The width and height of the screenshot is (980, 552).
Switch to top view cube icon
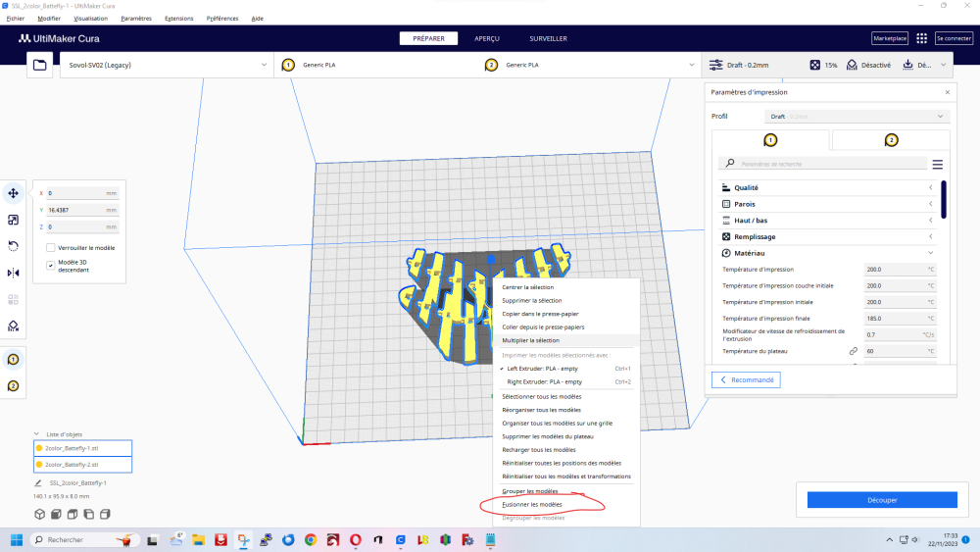pyautogui.click(x=73, y=514)
